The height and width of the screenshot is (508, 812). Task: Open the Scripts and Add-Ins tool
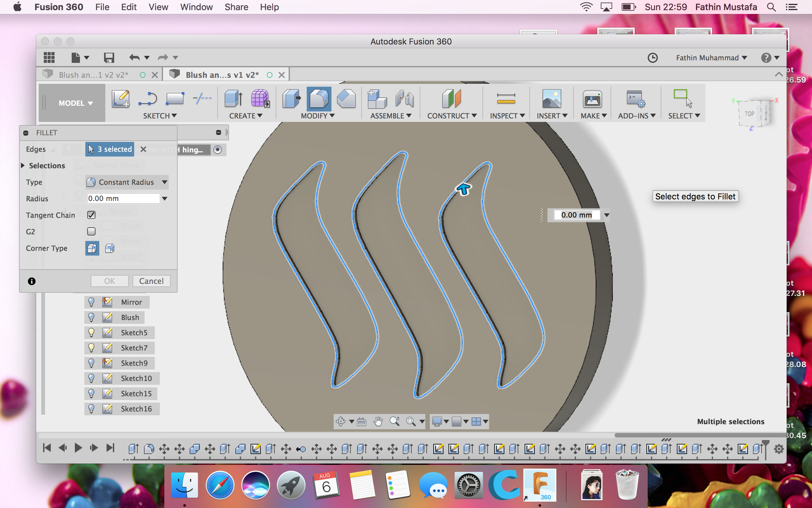click(x=636, y=98)
